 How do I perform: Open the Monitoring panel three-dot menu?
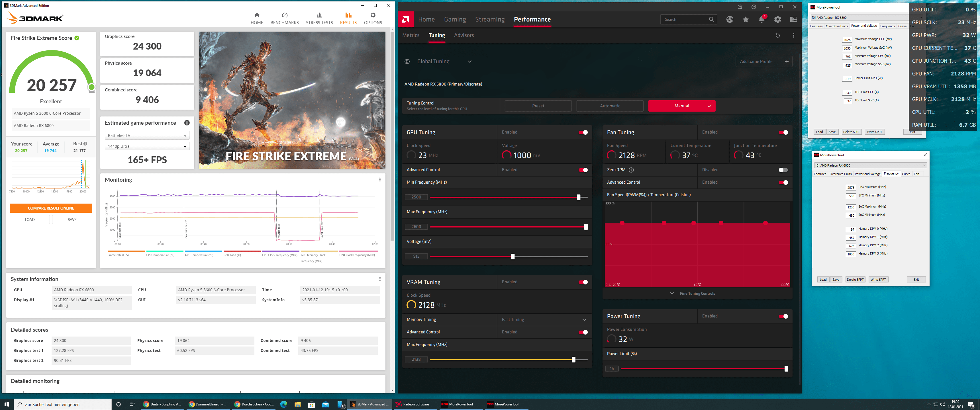point(380,180)
